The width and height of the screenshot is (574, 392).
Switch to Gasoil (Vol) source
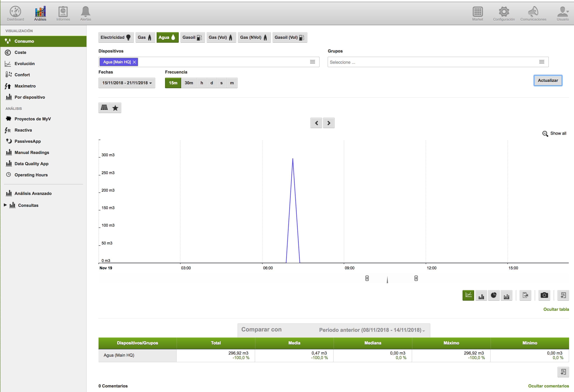click(x=290, y=37)
